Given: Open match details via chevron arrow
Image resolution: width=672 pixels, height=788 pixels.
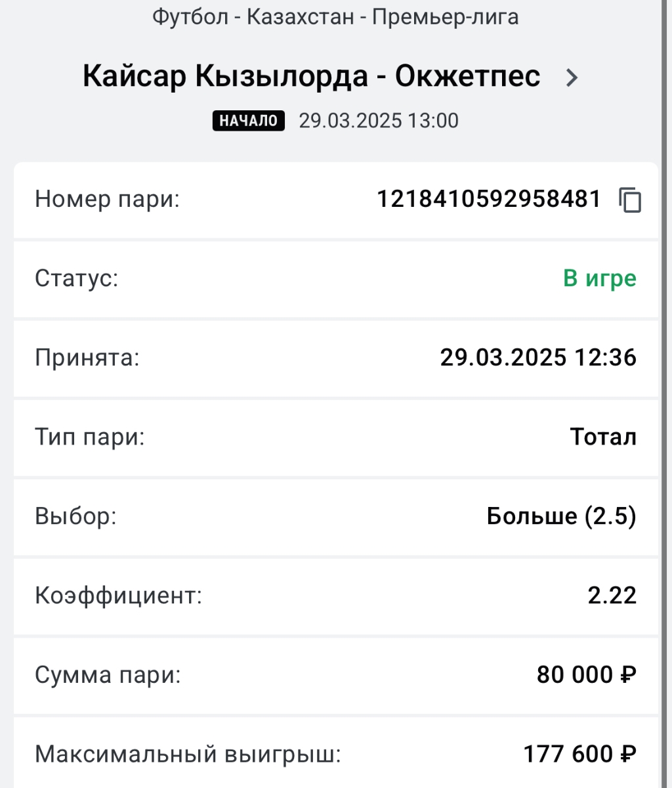Looking at the screenshot, I should pyautogui.click(x=572, y=78).
